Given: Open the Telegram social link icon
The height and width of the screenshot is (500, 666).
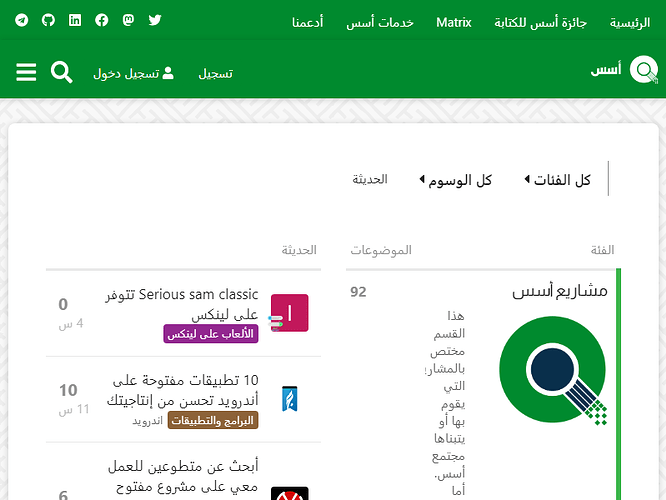Looking at the screenshot, I should 22,20.
